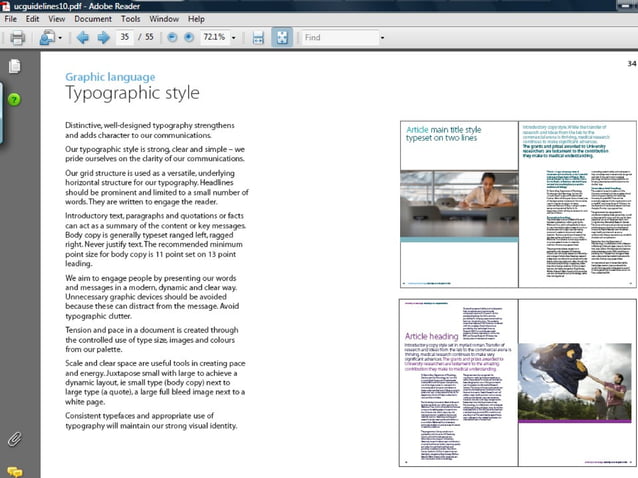
Task: Click the green help icon in the sidebar
Action: (14, 99)
